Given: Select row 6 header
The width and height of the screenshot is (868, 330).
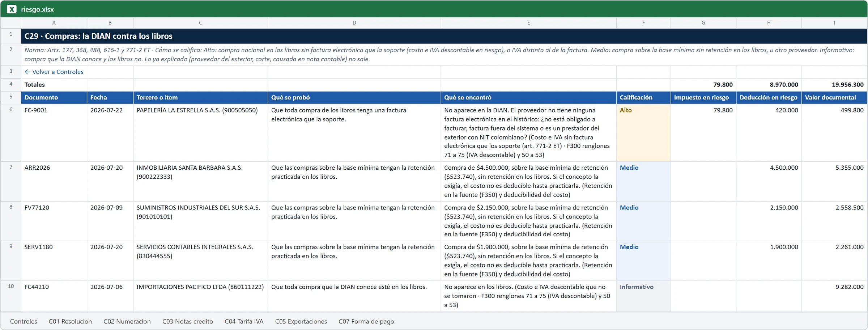Looking at the screenshot, I should [11, 132].
